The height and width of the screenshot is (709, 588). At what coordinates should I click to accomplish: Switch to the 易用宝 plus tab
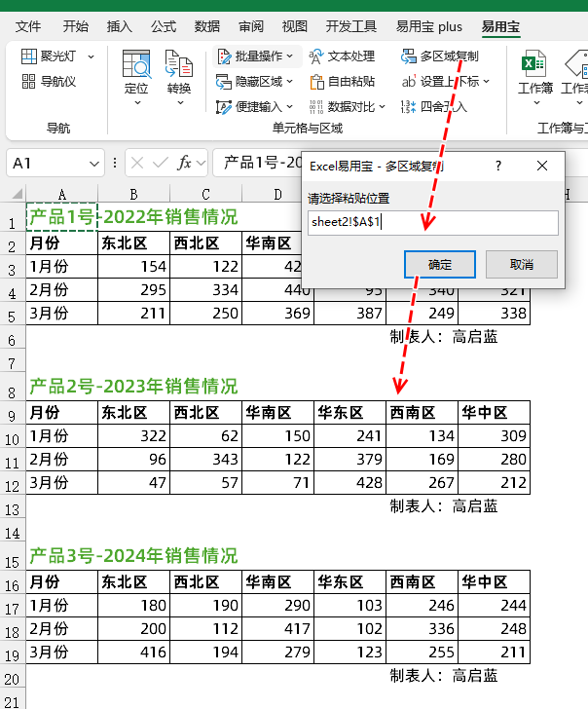pos(429,26)
